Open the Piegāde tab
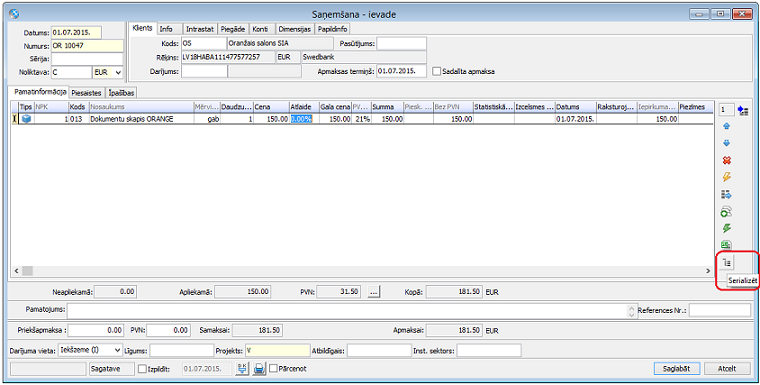 233,29
